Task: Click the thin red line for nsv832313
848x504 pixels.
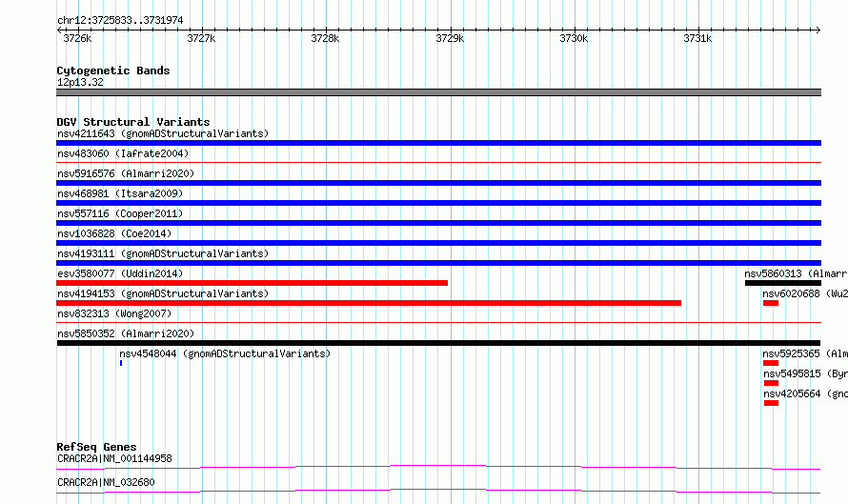Action: click(438, 322)
